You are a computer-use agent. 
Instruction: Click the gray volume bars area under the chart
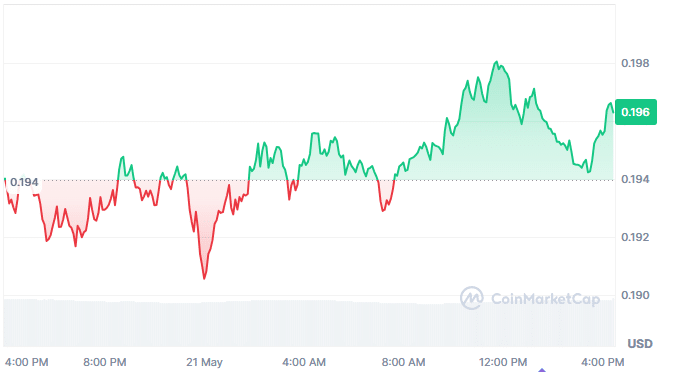309,323
